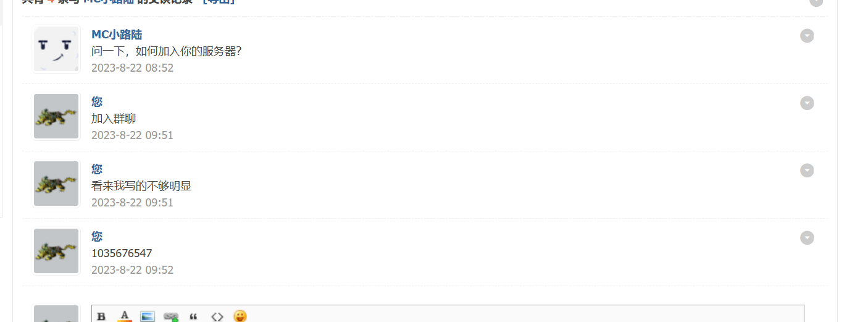Open the emoji smiley picker
The width and height of the screenshot is (868, 322).
pyautogui.click(x=240, y=316)
